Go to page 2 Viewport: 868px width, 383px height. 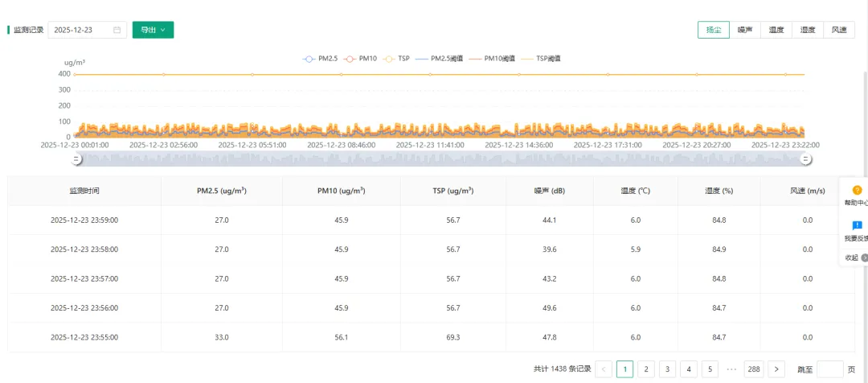pyautogui.click(x=646, y=369)
